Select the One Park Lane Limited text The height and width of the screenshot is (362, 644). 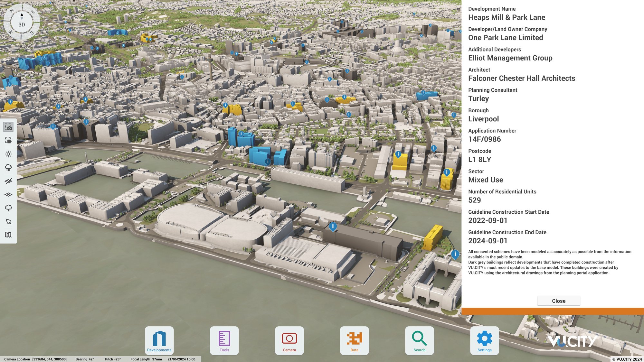pyautogui.click(x=506, y=38)
